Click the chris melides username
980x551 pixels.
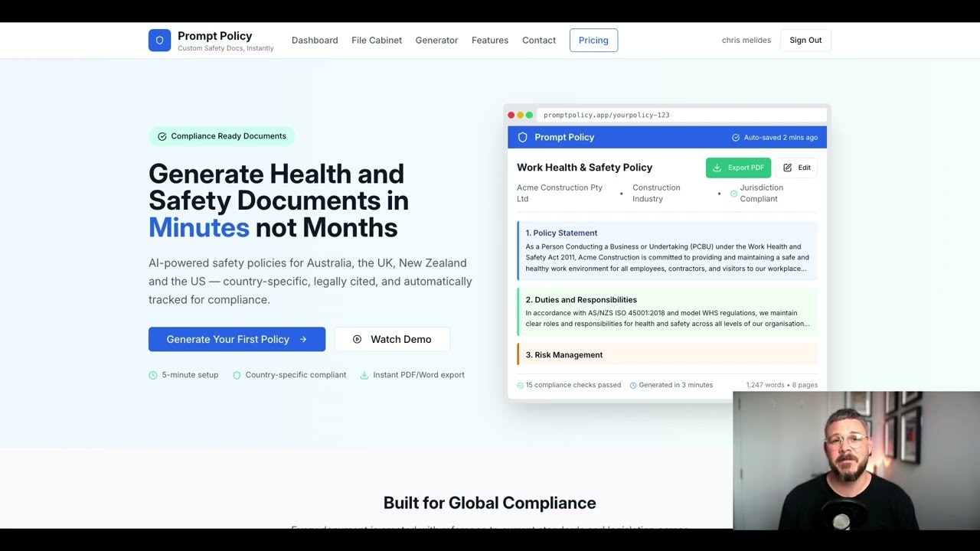point(746,41)
